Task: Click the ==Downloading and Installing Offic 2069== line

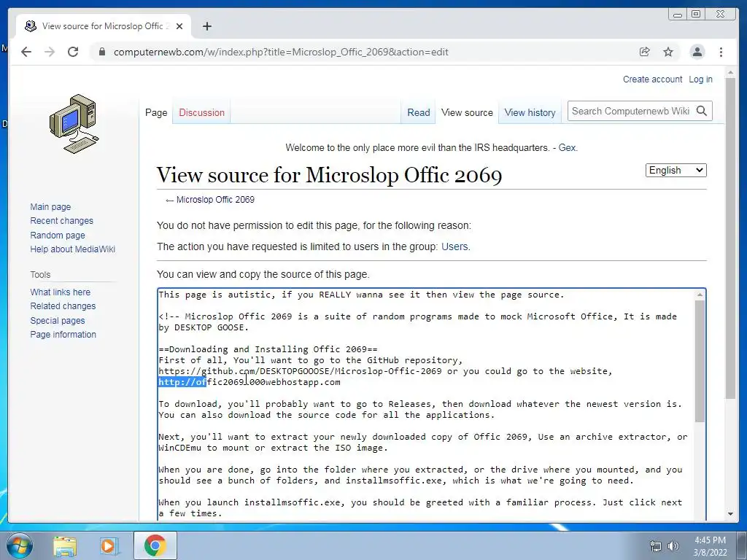Action: click(268, 349)
